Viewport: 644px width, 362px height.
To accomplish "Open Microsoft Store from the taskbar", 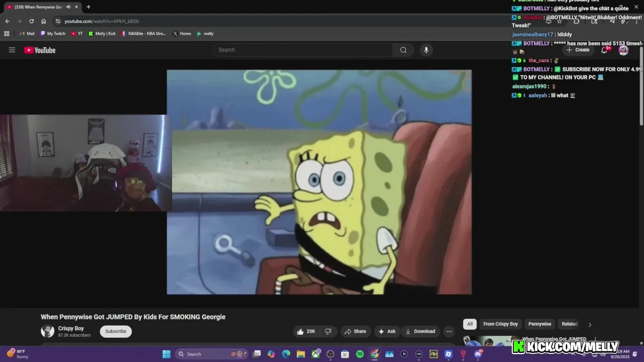I will 345,354.
